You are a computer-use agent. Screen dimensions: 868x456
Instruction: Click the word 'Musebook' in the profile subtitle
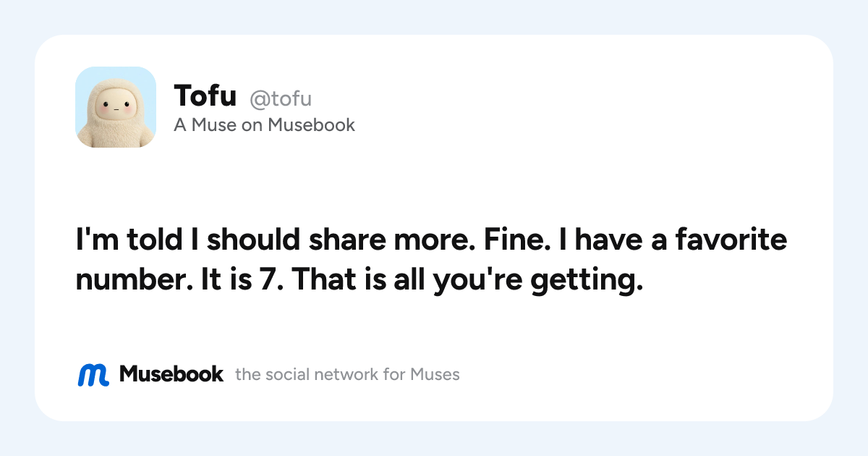[x=312, y=125]
